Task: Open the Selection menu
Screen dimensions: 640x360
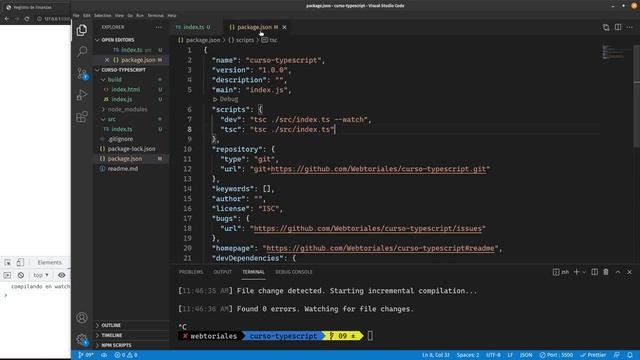Action: (x=102, y=16)
